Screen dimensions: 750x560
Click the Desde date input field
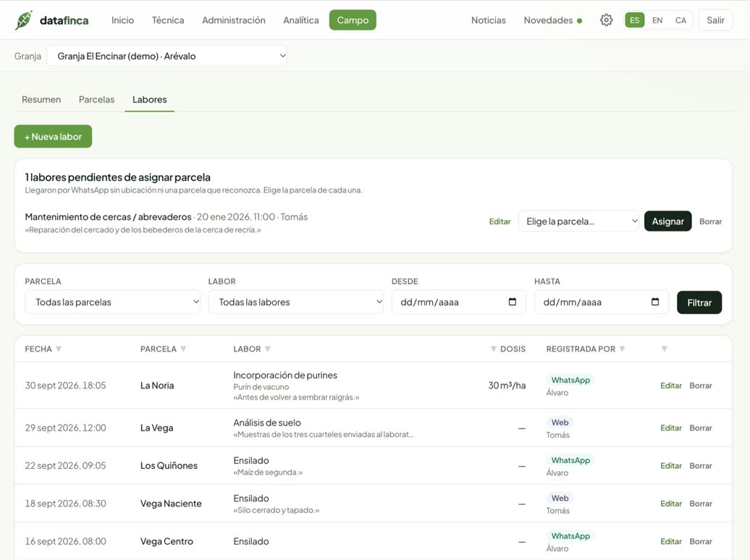click(458, 302)
